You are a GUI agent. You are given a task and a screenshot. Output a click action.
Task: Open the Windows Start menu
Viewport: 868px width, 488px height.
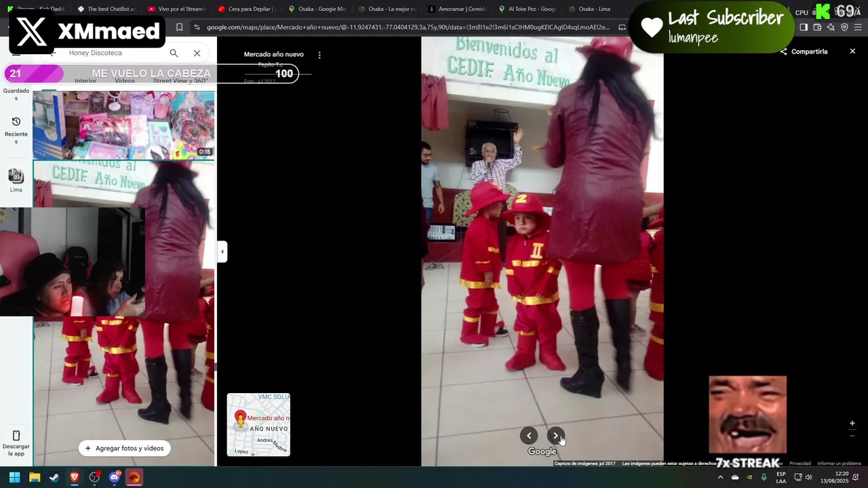click(14, 477)
